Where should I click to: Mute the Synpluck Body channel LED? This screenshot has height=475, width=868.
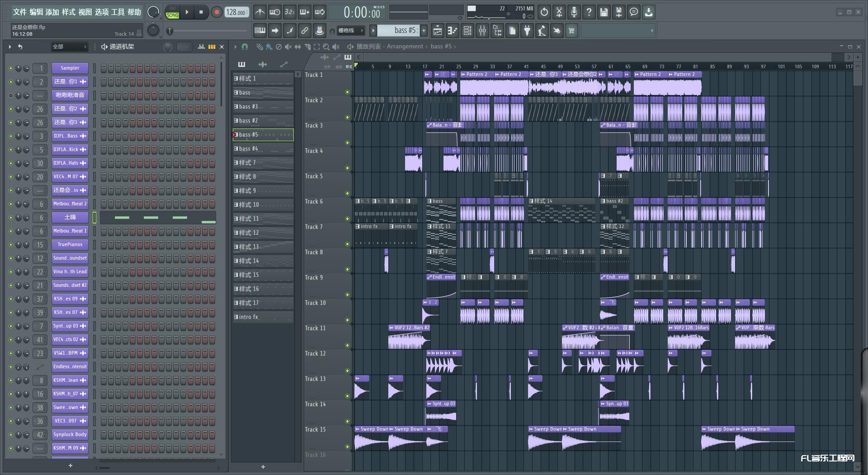coord(11,435)
